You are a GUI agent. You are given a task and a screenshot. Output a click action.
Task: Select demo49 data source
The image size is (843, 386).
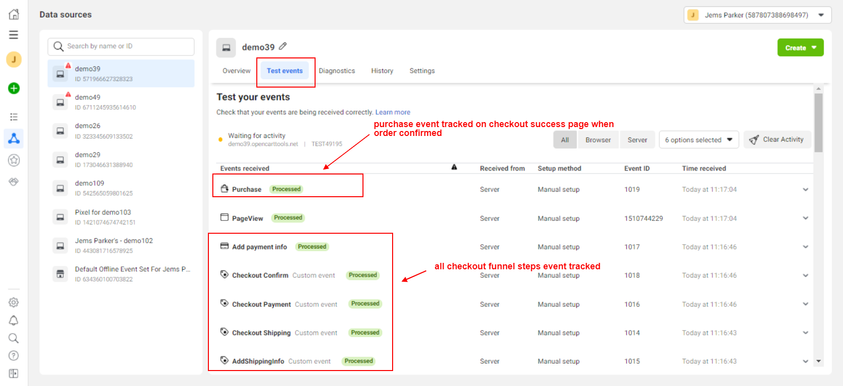pyautogui.click(x=121, y=102)
